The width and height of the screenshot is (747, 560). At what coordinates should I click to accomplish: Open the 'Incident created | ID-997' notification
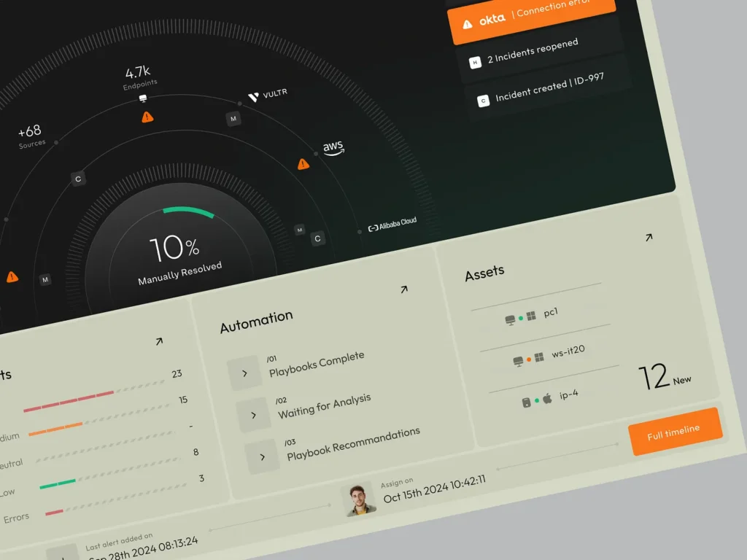tap(548, 88)
